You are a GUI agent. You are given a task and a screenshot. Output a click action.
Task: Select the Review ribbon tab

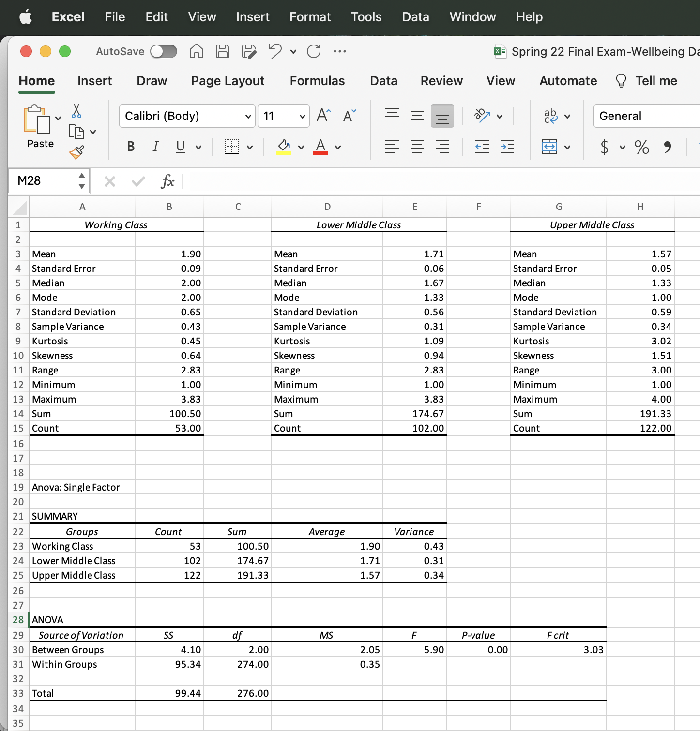(x=441, y=81)
